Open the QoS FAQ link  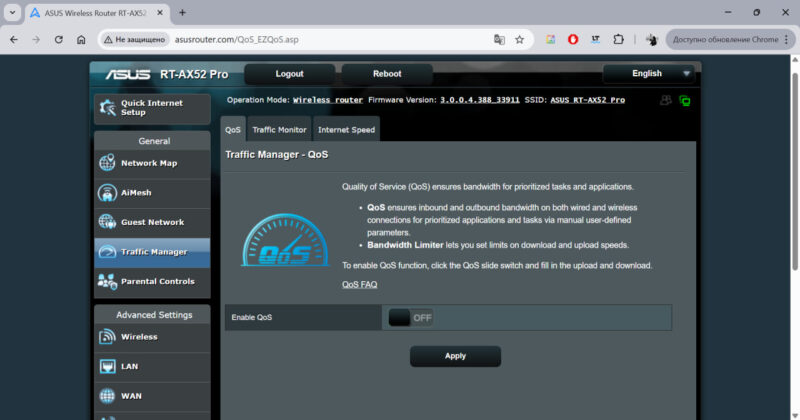(360, 285)
